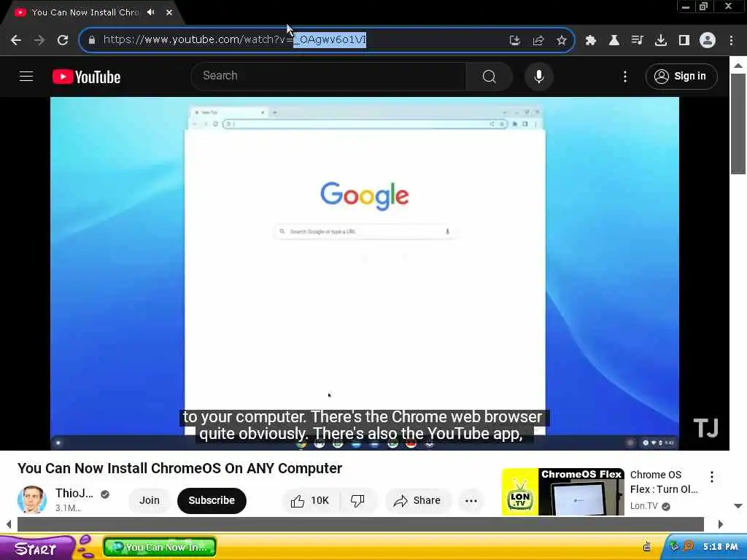Image resolution: width=747 pixels, height=560 pixels.
Task: Close the YouTube tab
Action: (x=169, y=12)
